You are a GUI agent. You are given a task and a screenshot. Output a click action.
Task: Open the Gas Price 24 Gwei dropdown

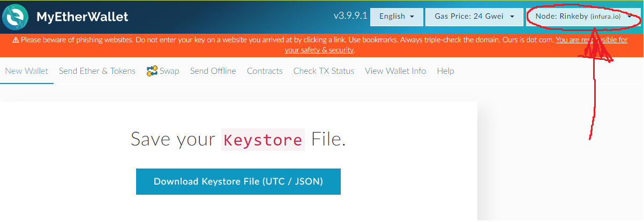(474, 17)
